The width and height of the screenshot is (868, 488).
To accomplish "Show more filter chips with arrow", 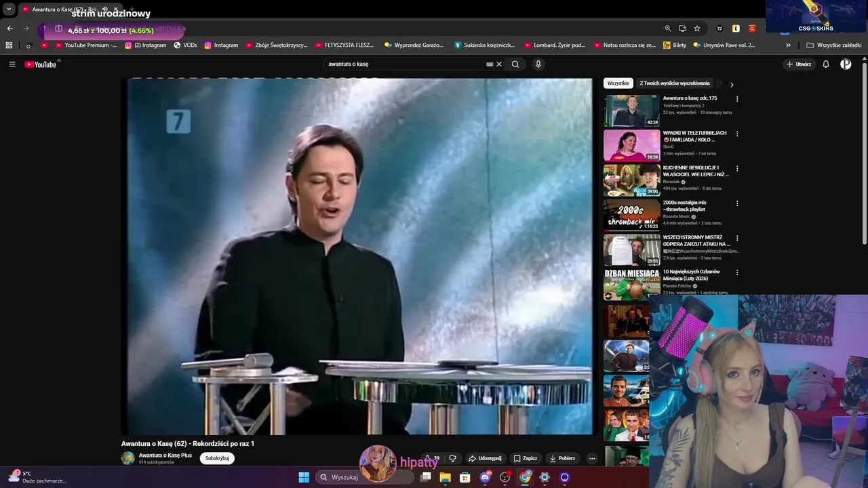I will point(731,85).
